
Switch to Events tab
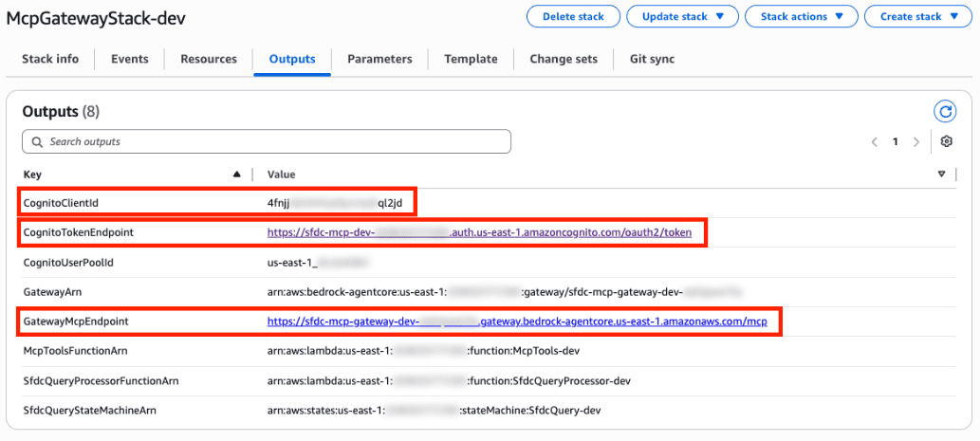[130, 60]
